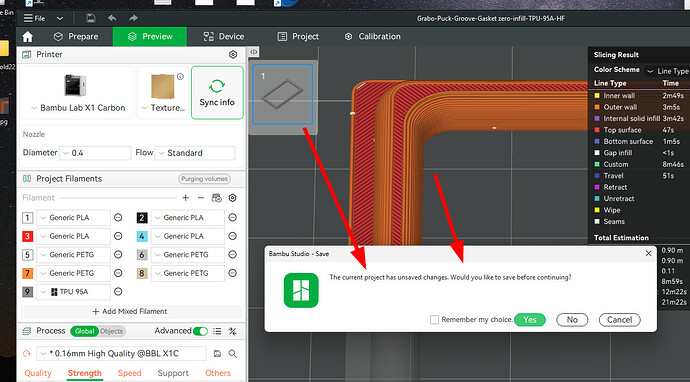
Task: Open the 0.16mm High Quality preset dropdown
Action: click(x=121, y=353)
